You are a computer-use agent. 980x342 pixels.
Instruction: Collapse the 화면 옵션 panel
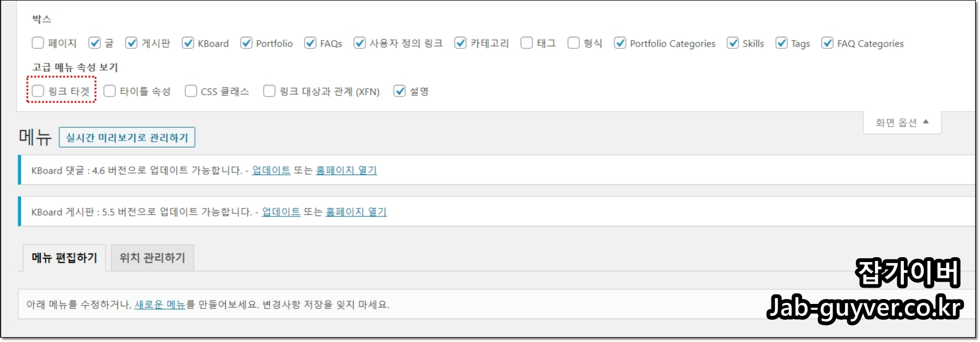pyautogui.click(x=902, y=122)
